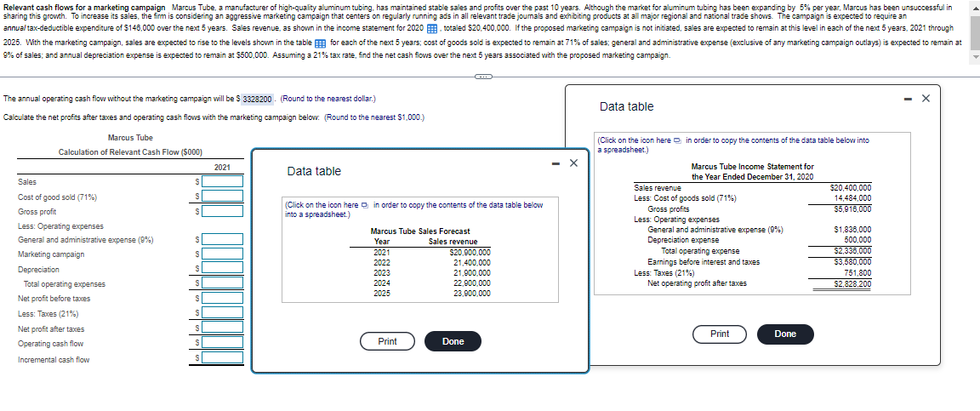Click forecast sales value 23,900,000
Screen dimensions: 980x411
pos(472,293)
